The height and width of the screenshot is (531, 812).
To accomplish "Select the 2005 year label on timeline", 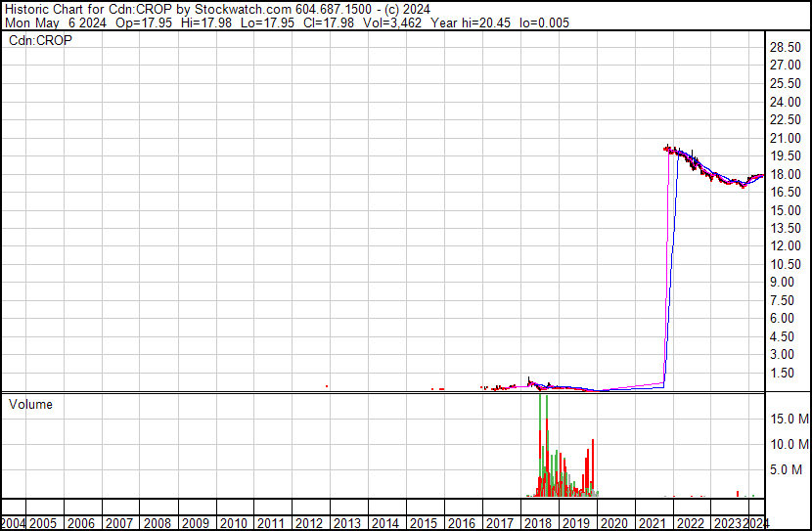I will click(43, 523).
